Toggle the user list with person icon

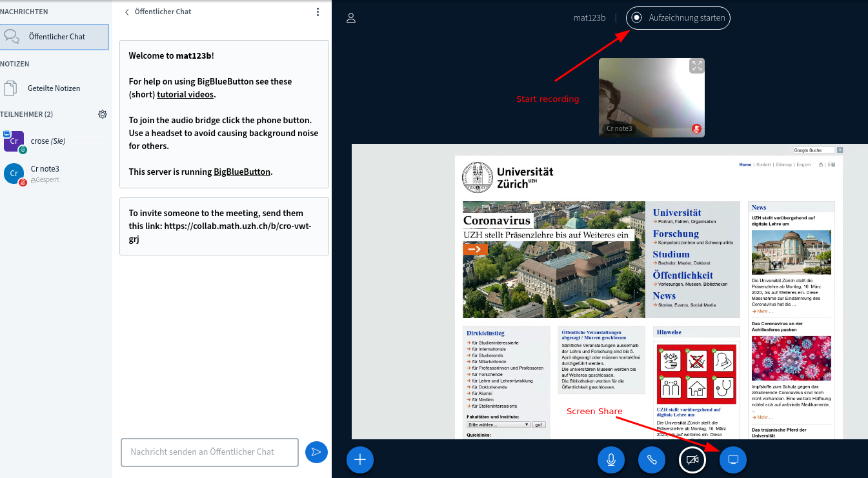pyautogui.click(x=351, y=18)
